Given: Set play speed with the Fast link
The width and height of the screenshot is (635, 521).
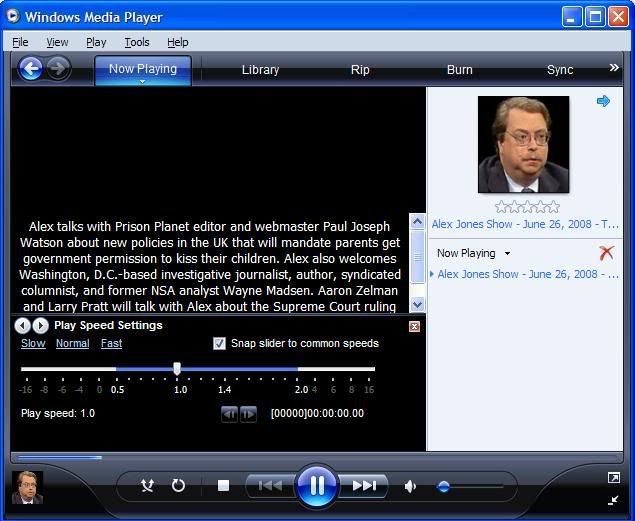Looking at the screenshot, I should coord(111,343).
